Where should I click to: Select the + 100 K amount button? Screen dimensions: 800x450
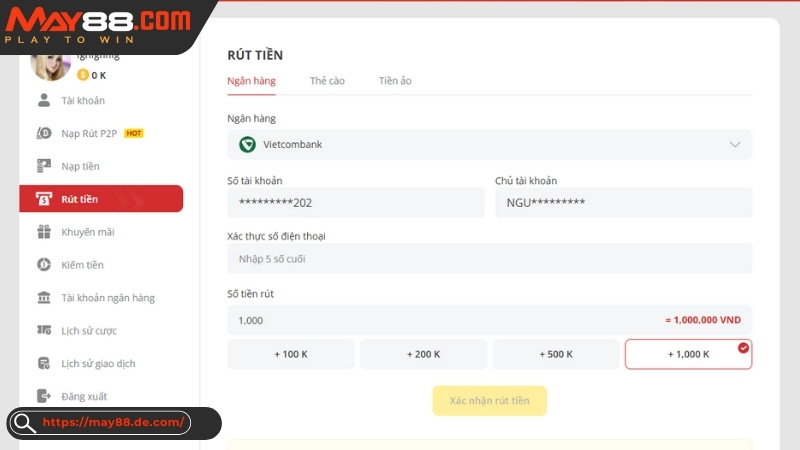click(291, 354)
